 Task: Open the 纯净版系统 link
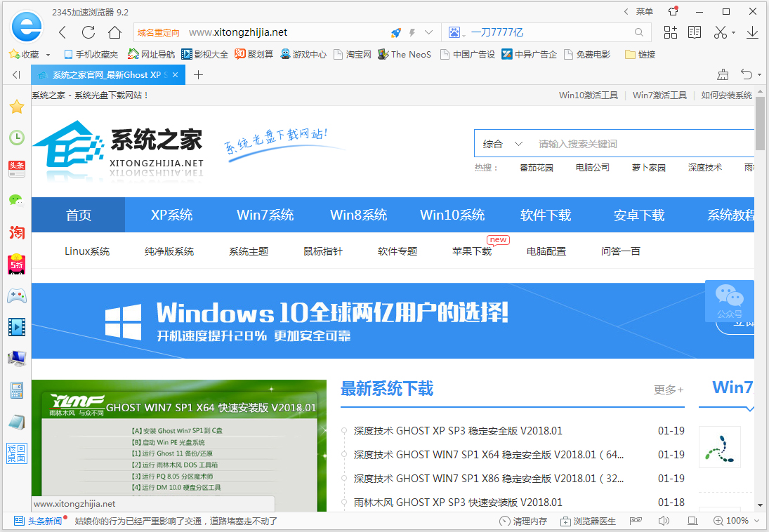click(169, 251)
